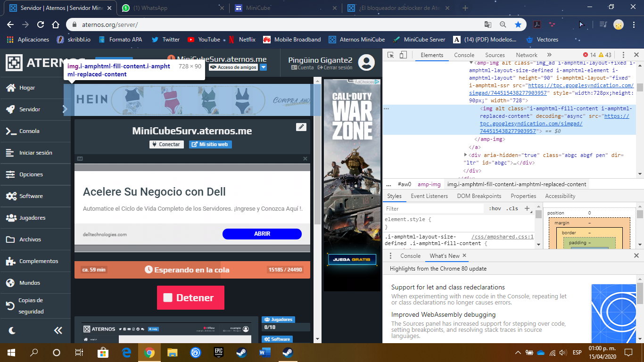
Task: Click the blue ABRIR button in the Dell ad
Action: pos(262,234)
